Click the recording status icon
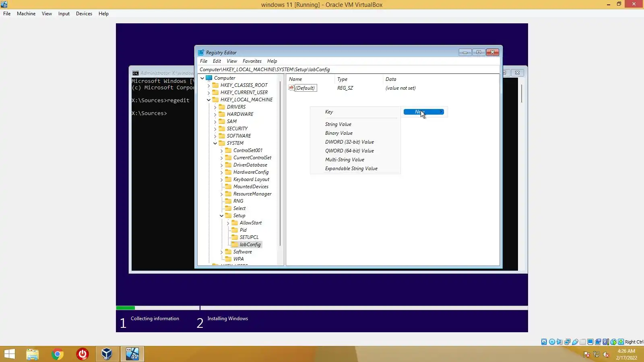 (598, 342)
